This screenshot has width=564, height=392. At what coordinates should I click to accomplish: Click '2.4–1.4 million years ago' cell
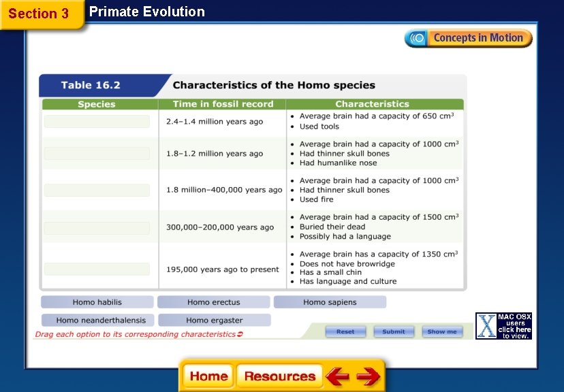click(215, 121)
